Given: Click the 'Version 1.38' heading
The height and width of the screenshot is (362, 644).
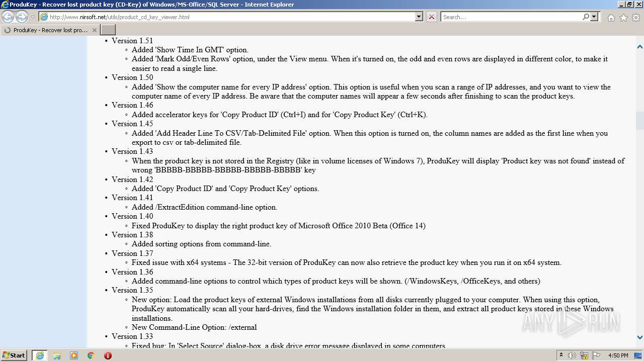Looking at the screenshot, I should tap(132, 235).
